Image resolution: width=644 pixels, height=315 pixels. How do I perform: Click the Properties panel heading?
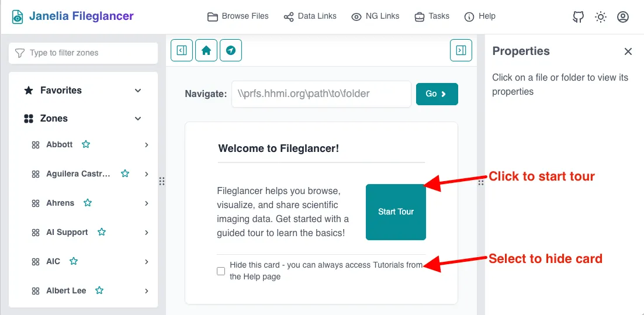[521, 51]
